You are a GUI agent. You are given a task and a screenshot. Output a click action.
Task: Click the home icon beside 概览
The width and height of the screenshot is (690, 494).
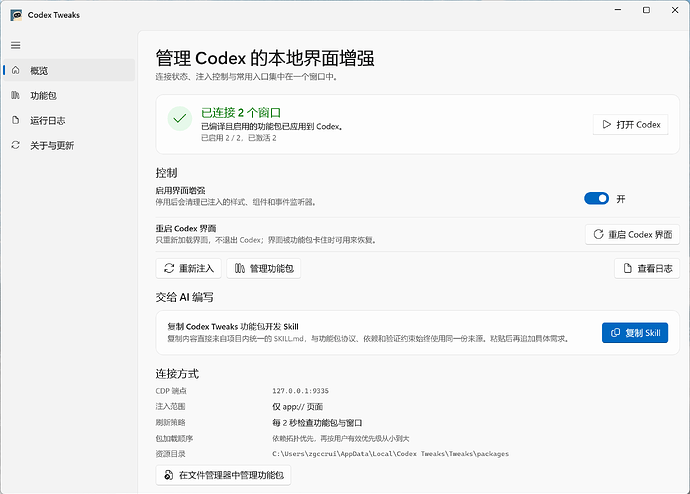[16, 70]
